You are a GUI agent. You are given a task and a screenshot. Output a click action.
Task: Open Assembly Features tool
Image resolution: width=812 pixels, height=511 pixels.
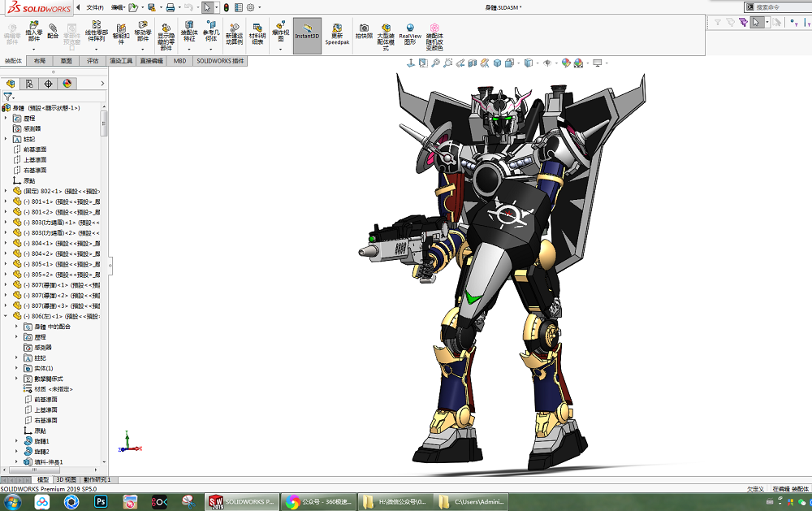tap(189, 32)
